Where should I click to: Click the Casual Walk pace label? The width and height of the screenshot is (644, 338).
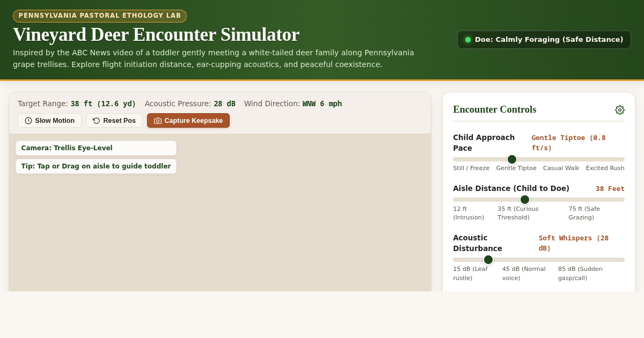561,168
